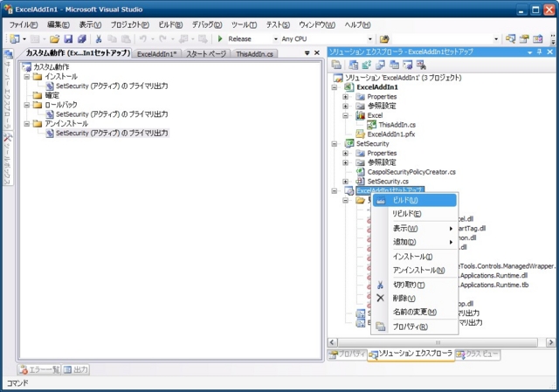Open the デバッグ(D) menu
This screenshot has height=392, width=559.
click(207, 24)
